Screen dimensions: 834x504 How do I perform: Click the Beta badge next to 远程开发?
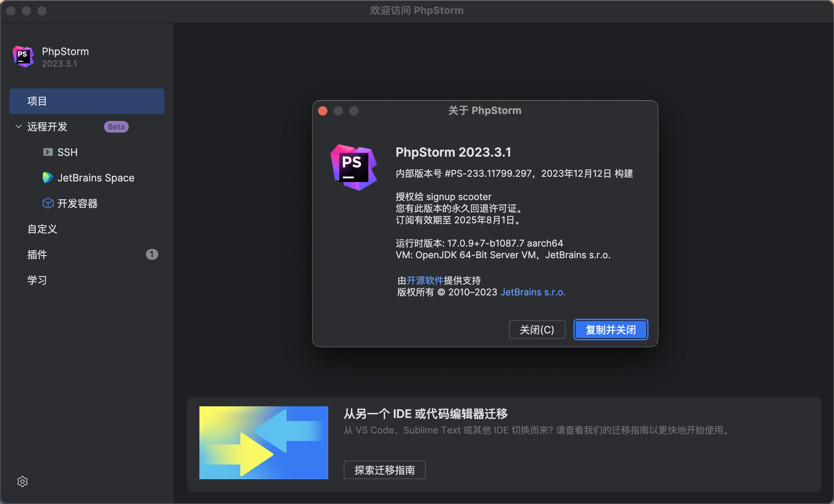[x=116, y=127]
